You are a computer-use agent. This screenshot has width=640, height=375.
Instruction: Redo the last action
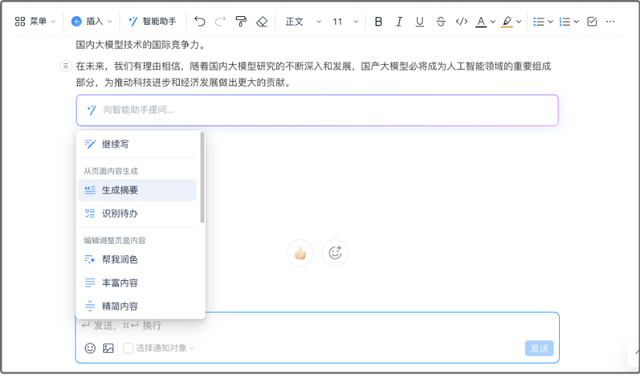(x=220, y=21)
